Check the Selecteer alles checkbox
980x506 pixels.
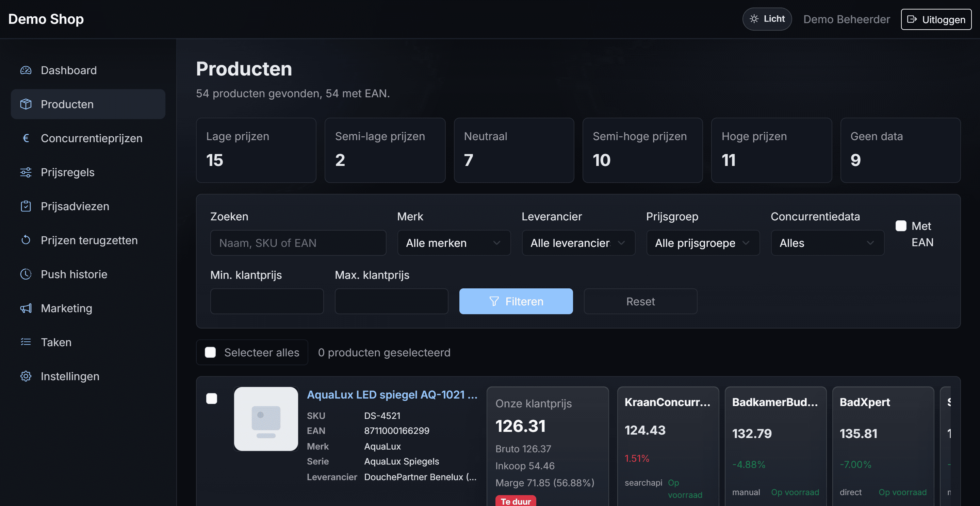pos(210,352)
